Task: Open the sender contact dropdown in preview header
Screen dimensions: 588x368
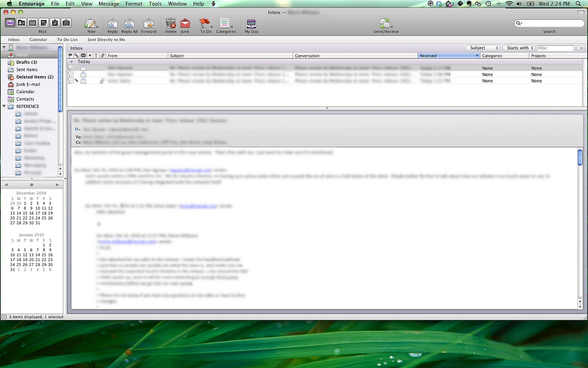Action: coord(78,129)
